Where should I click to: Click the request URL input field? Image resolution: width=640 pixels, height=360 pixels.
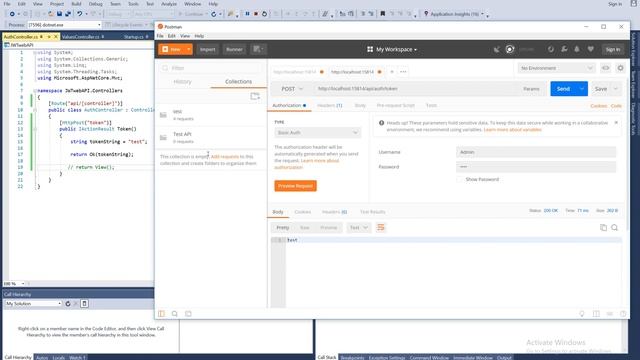pos(416,89)
